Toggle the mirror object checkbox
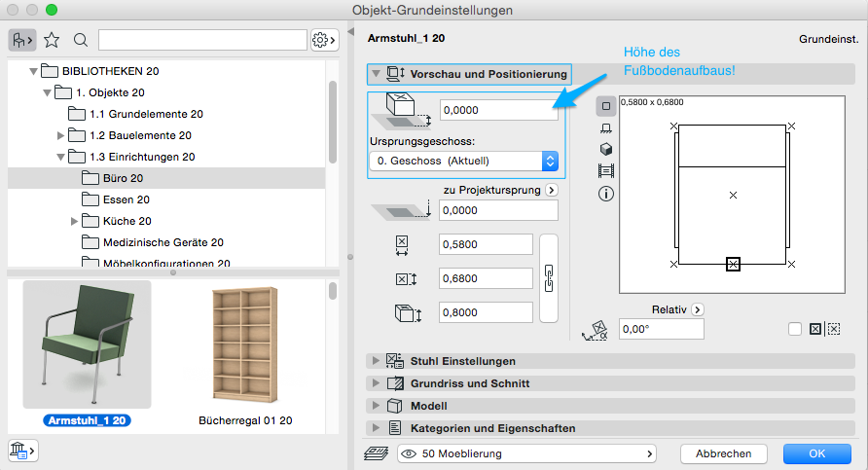This screenshot has height=470, width=868. pyautogui.click(x=795, y=329)
